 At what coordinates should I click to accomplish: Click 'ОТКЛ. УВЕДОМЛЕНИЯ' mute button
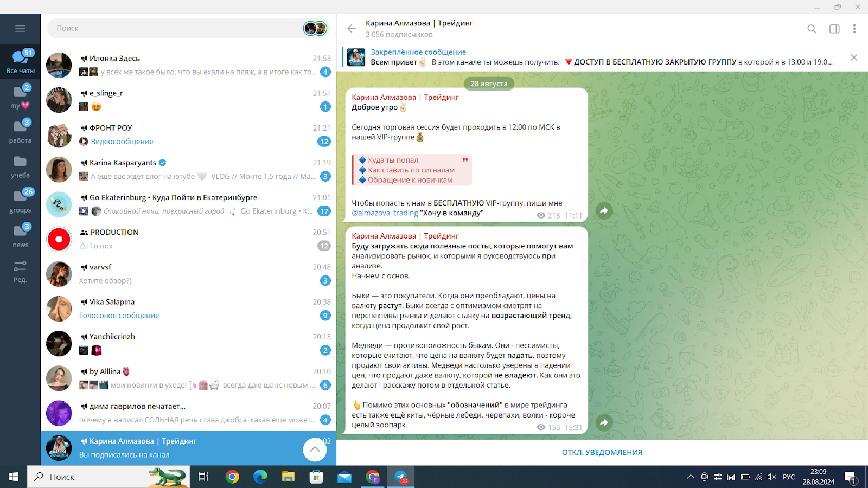click(x=602, y=452)
